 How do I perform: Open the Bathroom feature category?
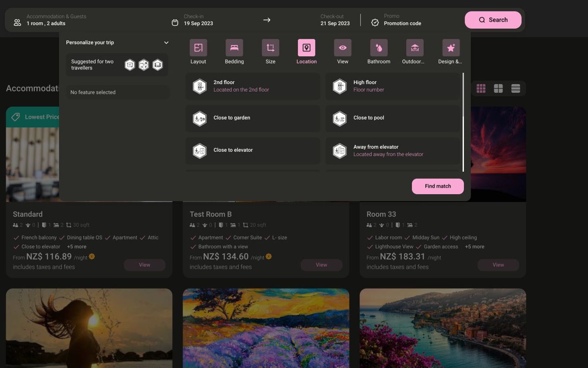[x=379, y=52]
